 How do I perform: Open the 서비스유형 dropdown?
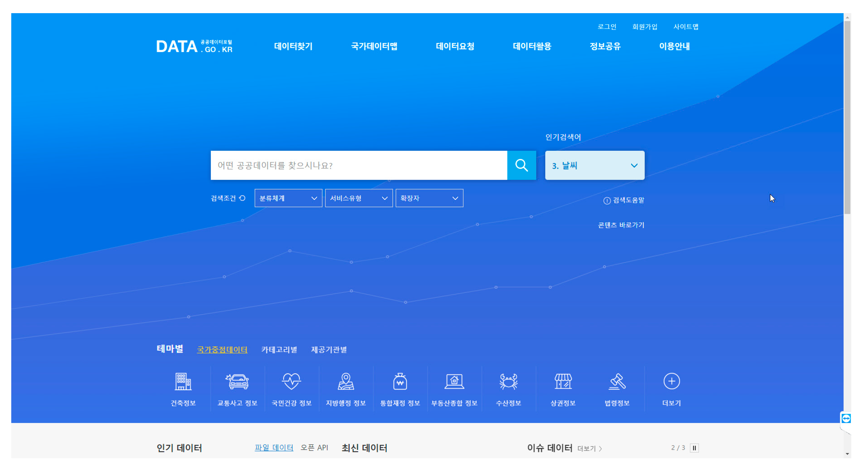click(358, 198)
